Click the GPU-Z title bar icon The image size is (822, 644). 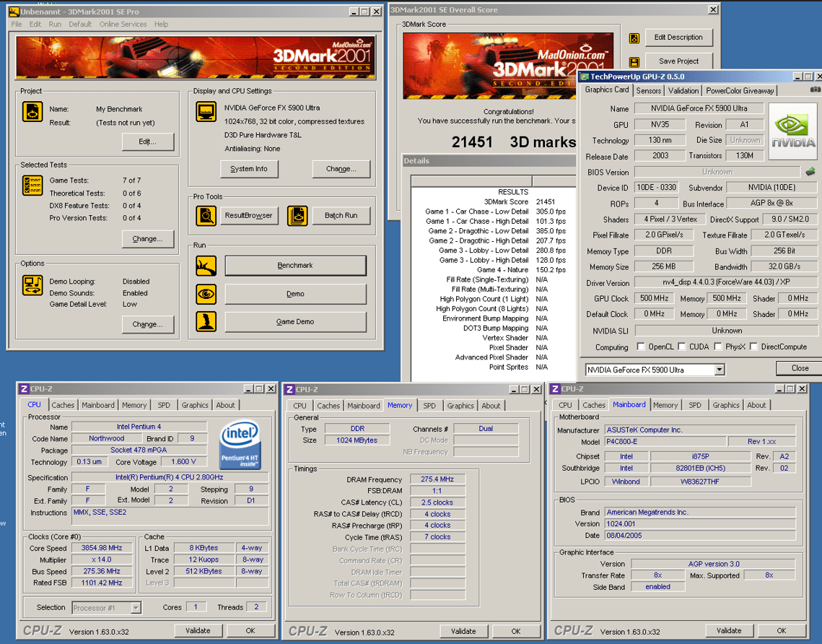coord(585,77)
